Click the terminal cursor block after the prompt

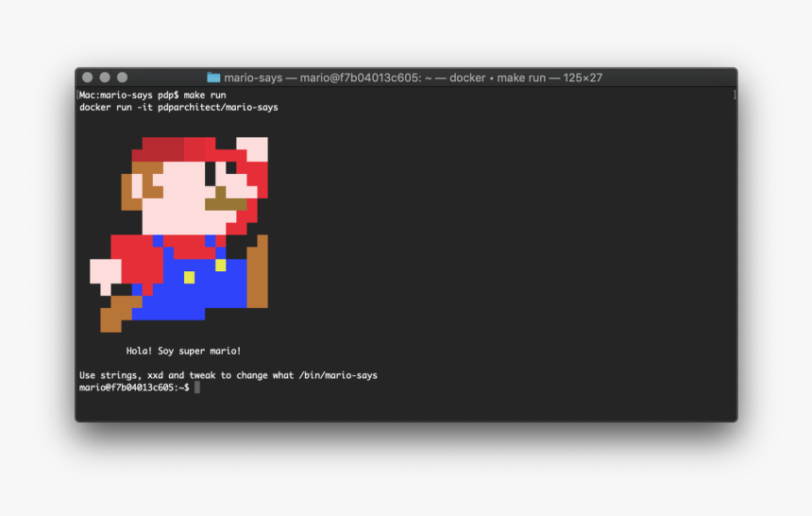[x=197, y=387]
